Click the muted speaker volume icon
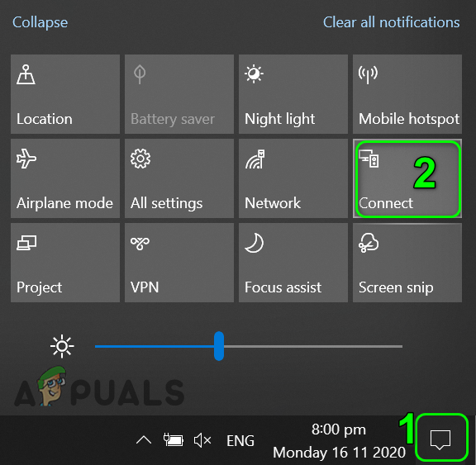Viewport: 476px width, 465px height. tap(202, 440)
